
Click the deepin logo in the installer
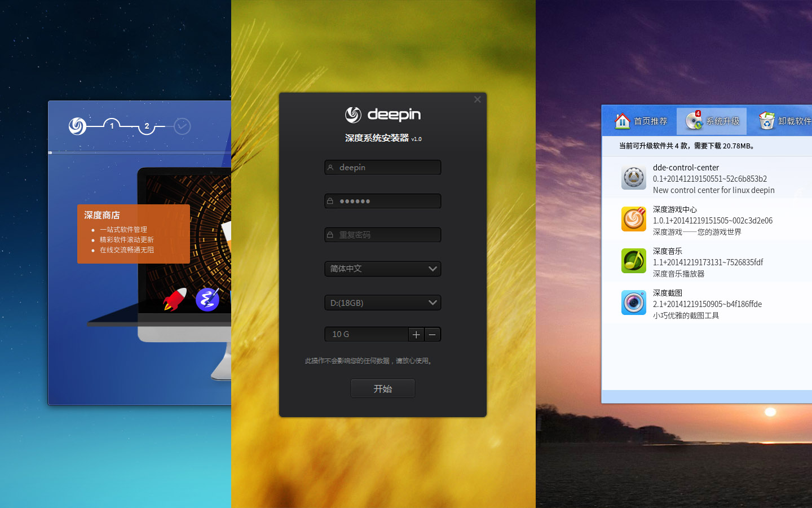(383, 115)
